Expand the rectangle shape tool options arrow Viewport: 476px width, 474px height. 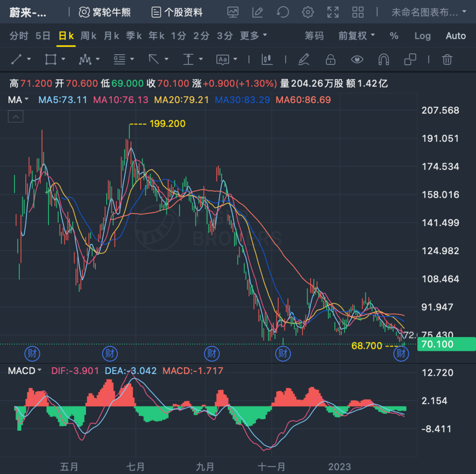(x=63, y=59)
